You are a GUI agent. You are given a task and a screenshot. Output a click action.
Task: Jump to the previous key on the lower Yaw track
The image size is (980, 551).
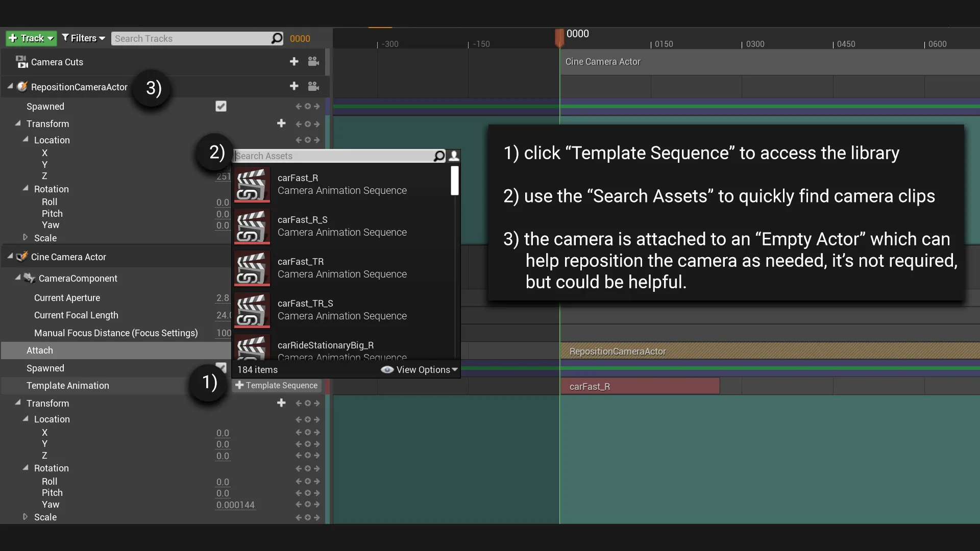tap(299, 505)
